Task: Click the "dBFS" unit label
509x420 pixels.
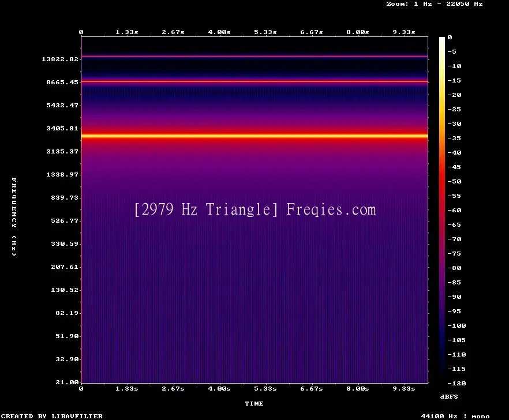Action: coord(449,396)
